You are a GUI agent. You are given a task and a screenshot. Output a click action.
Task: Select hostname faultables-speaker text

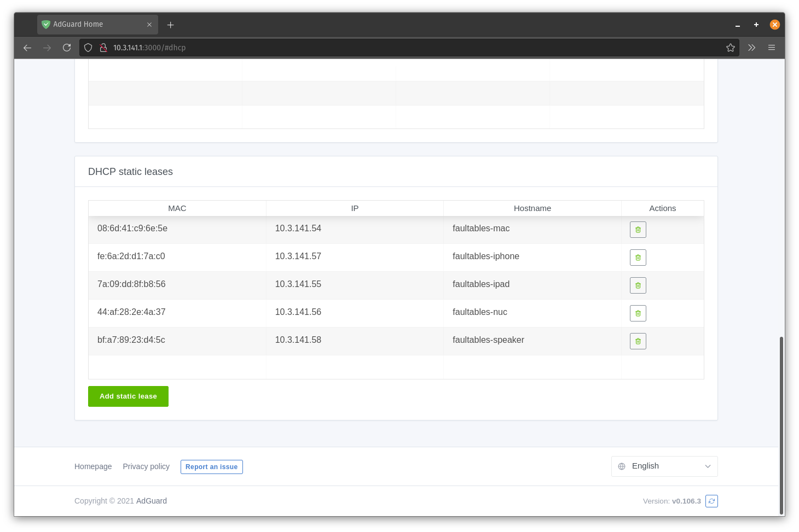[488, 340]
